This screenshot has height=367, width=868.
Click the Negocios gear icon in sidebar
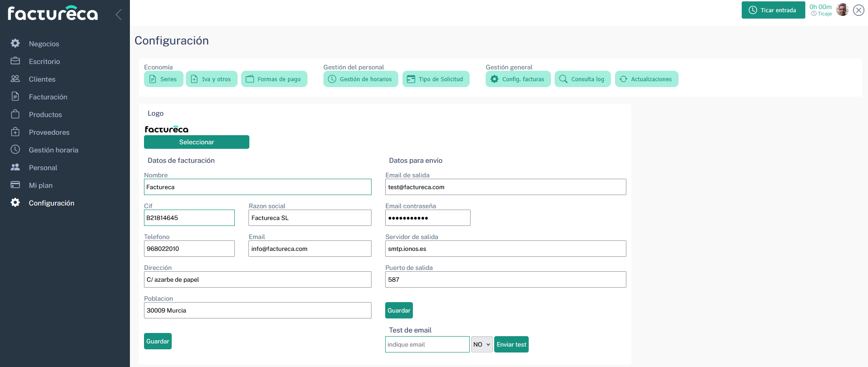15,43
